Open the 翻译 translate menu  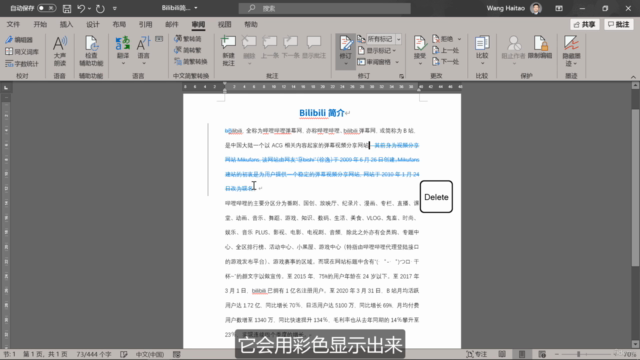(123, 51)
